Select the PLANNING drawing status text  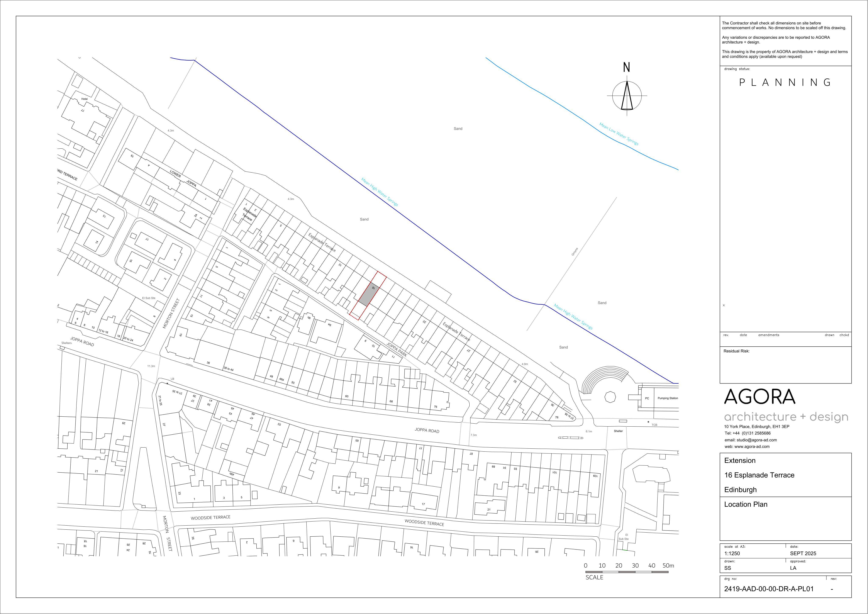tap(785, 82)
